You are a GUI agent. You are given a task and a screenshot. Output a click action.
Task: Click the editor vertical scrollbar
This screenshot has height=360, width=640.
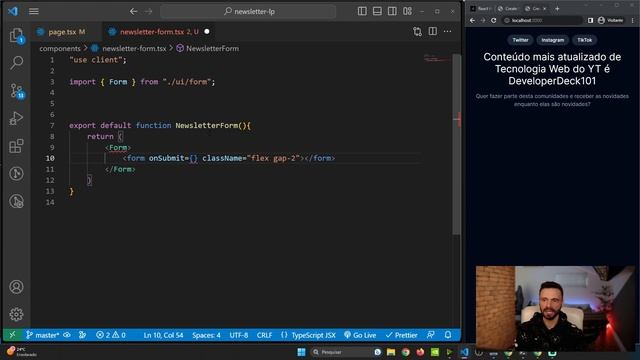pos(456,145)
